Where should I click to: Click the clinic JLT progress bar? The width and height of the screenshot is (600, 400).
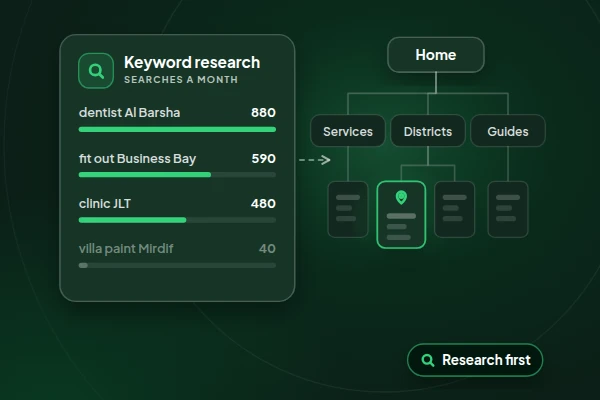(177, 220)
